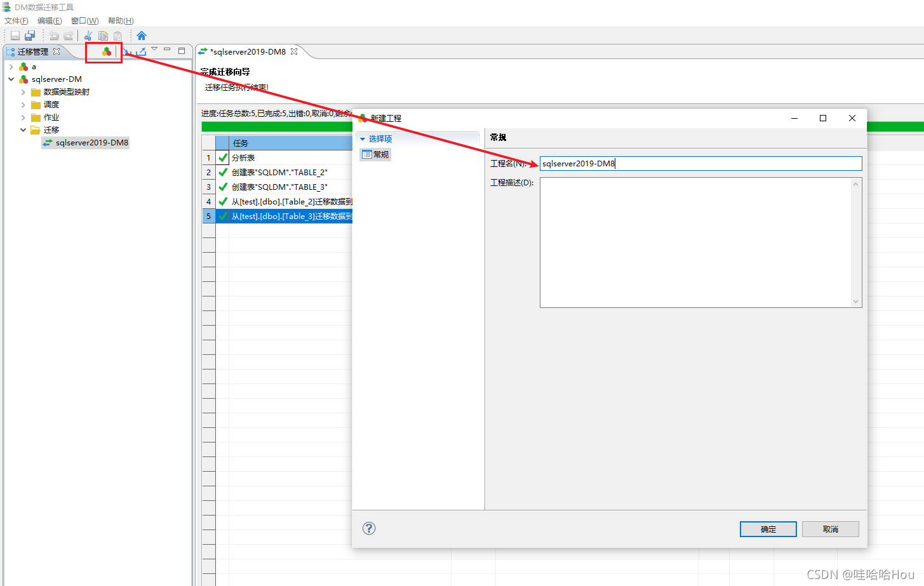This screenshot has width=924, height=586.
Task: Click the blue Home icon
Action: (x=142, y=36)
